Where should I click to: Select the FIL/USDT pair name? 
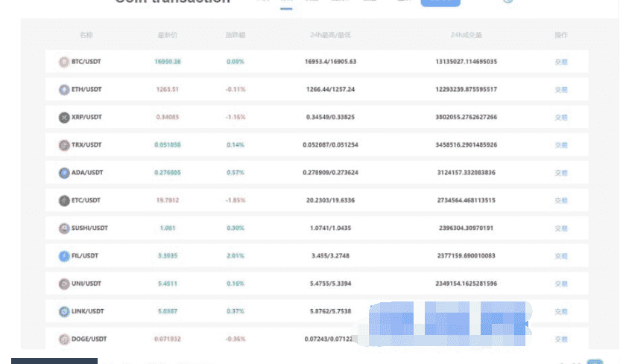pos(85,255)
